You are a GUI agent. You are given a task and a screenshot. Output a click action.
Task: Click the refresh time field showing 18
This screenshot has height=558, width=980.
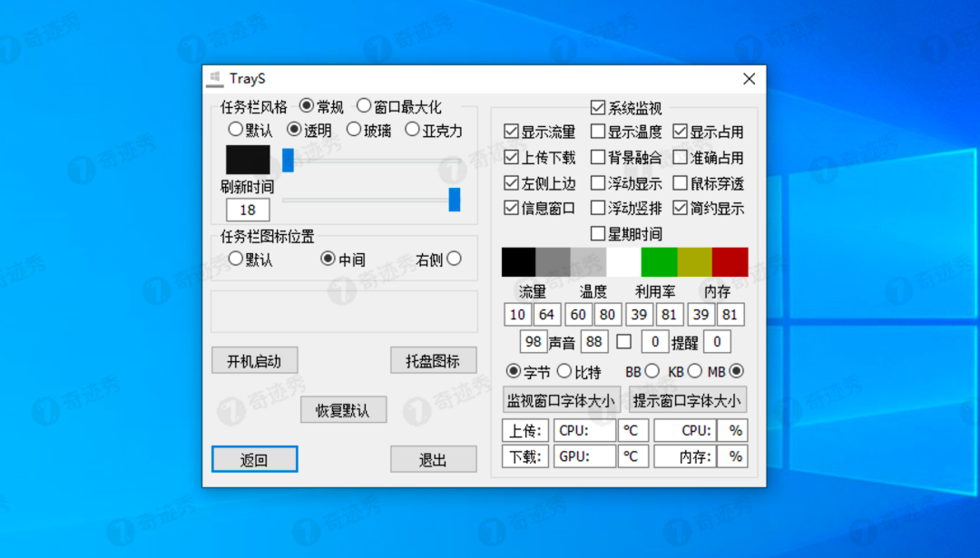(x=248, y=210)
